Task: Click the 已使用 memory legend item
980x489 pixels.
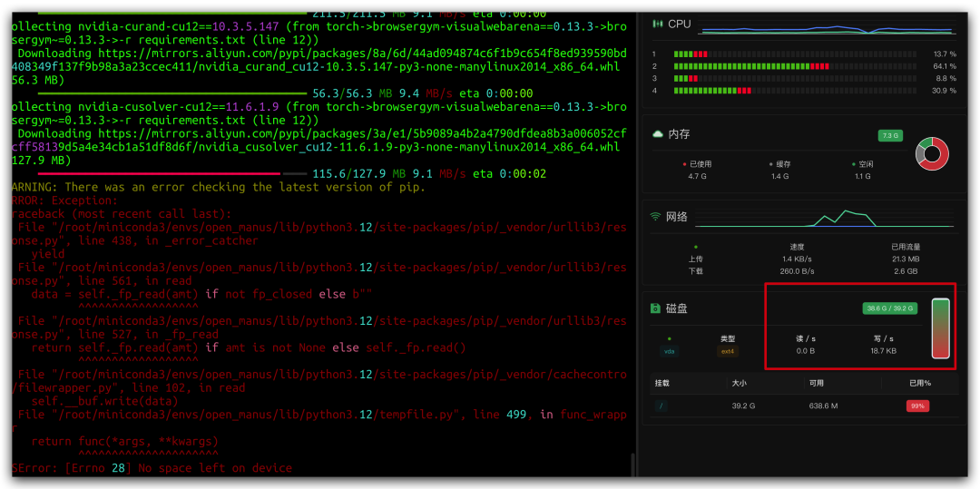Action: tap(697, 164)
